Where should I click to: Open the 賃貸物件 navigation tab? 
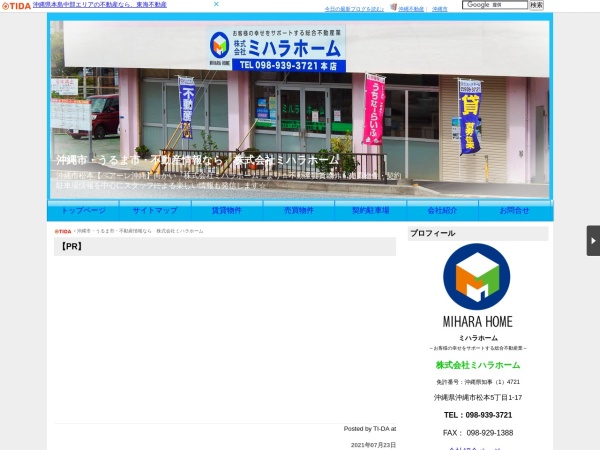point(227,210)
